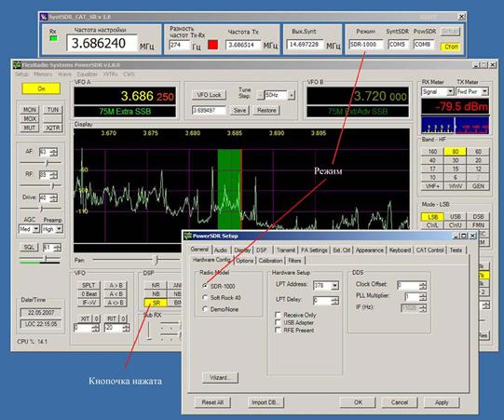Toggle the MOX transmit button
The width and height of the screenshot is (504, 420).
coord(30,118)
